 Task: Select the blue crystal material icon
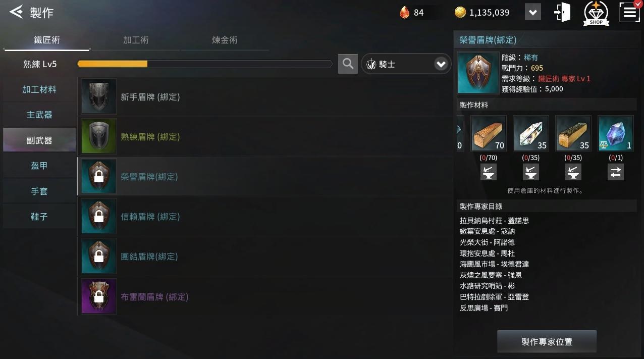(615, 133)
